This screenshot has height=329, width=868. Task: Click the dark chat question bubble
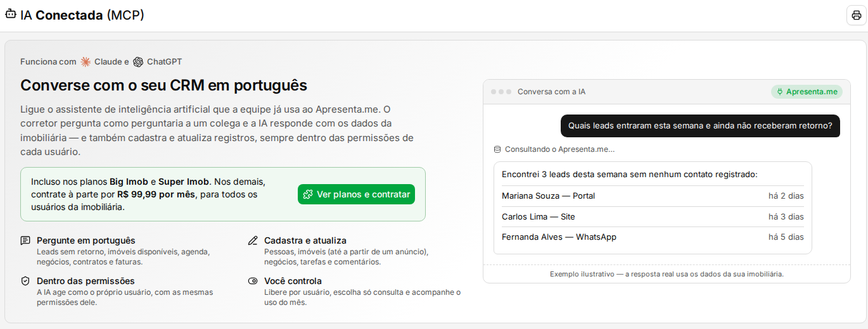coord(700,125)
